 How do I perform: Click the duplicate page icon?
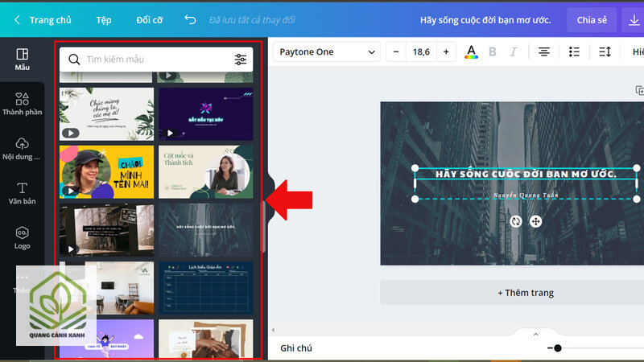(639, 90)
